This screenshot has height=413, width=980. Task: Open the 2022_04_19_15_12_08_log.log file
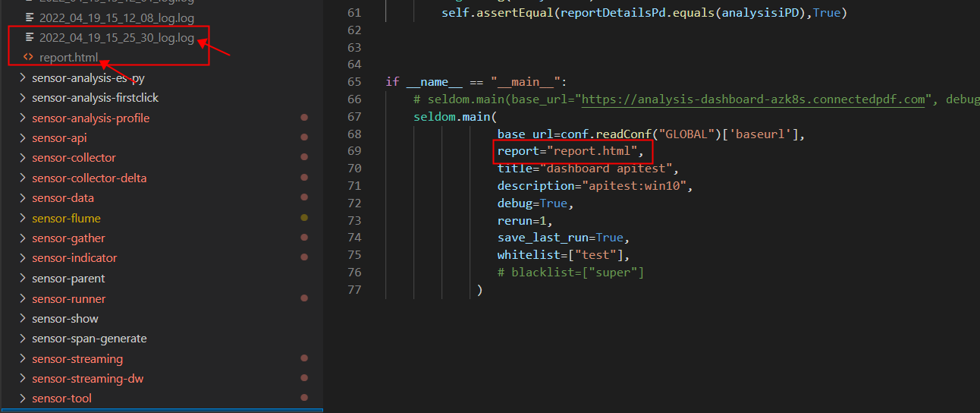117,17
